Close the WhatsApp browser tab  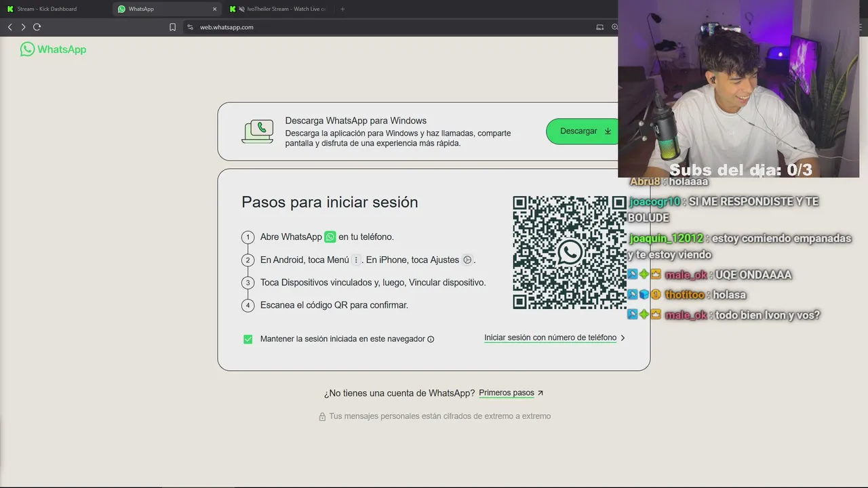click(x=214, y=9)
